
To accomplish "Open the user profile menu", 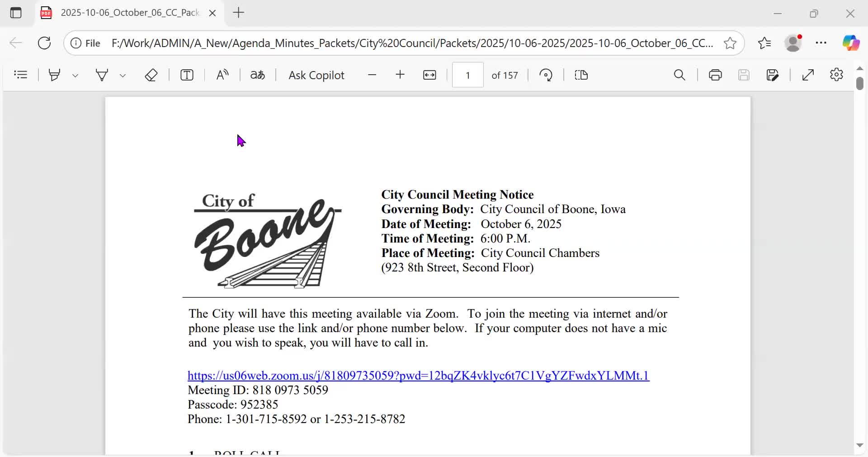I will pyautogui.click(x=794, y=43).
